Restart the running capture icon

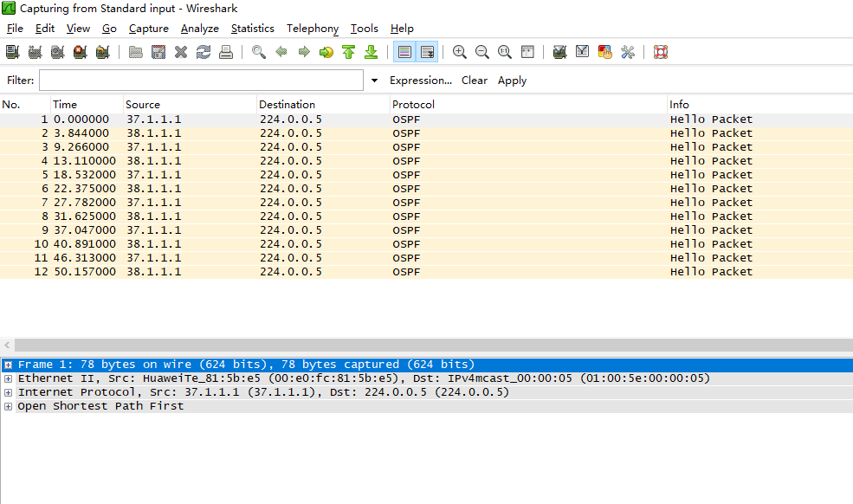click(x=103, y=52)
